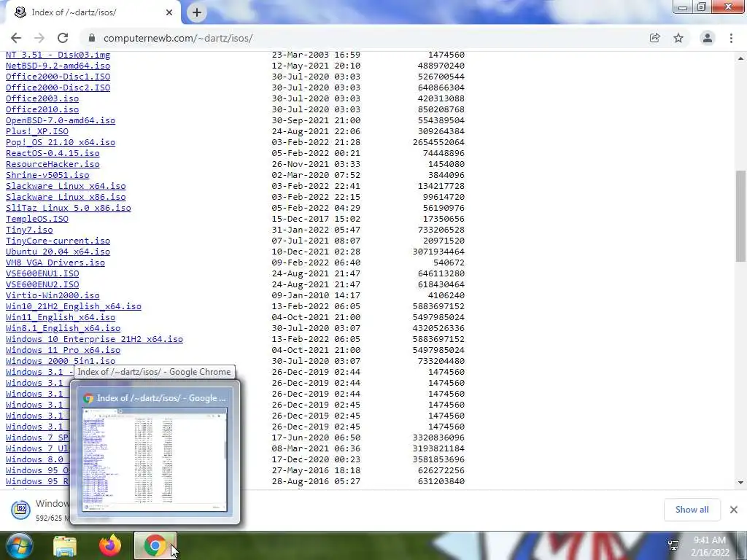Open the Office2000-Disc1.ISO link

(58, 77)
